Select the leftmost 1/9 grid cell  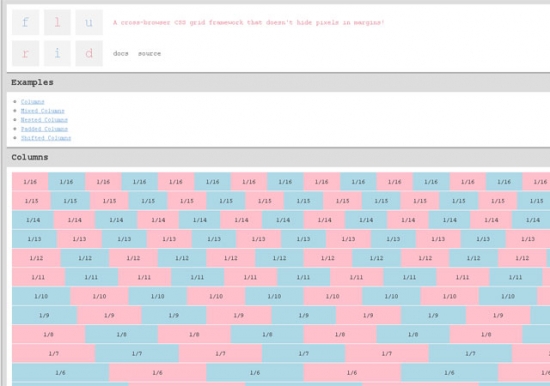[45, 315]
